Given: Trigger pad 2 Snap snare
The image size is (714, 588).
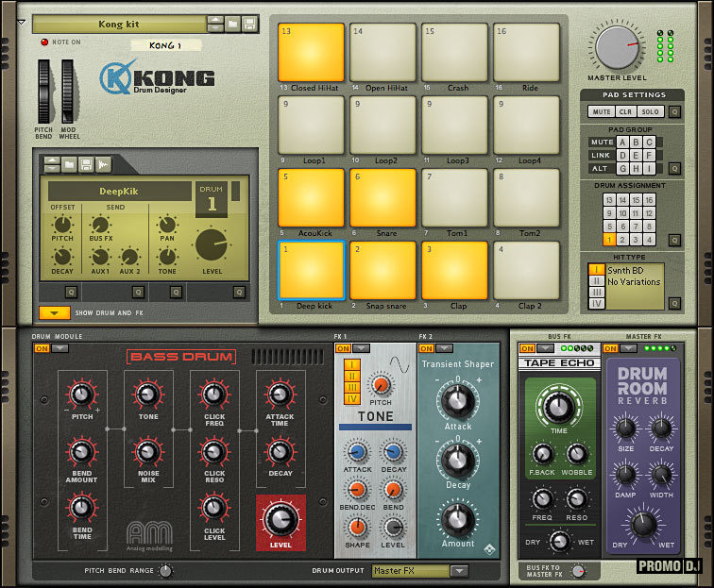Looking at the screenshot, I should tap(382, 270).
